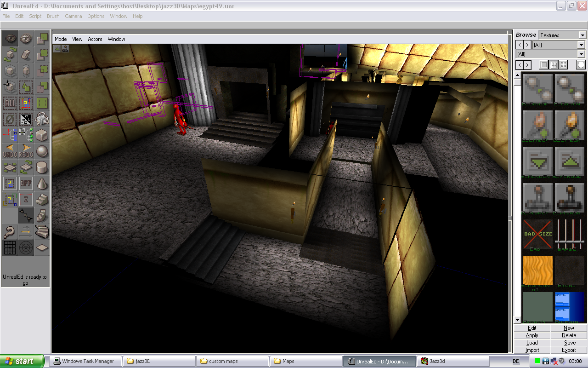This screenshot has height=368, width=588.
Task: Toggle the OFF button in toolbox
Action: coord(26,184)
